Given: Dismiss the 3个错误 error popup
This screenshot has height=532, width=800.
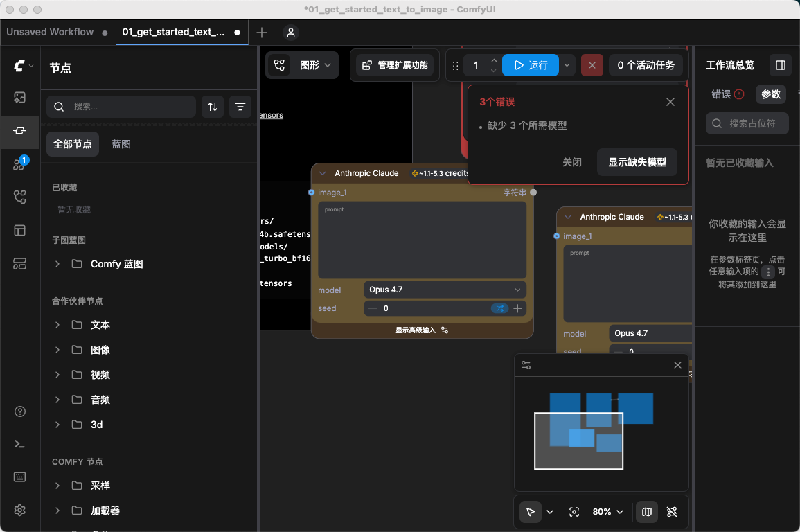Looking at the screenshot, I should [x=670, y=102].
